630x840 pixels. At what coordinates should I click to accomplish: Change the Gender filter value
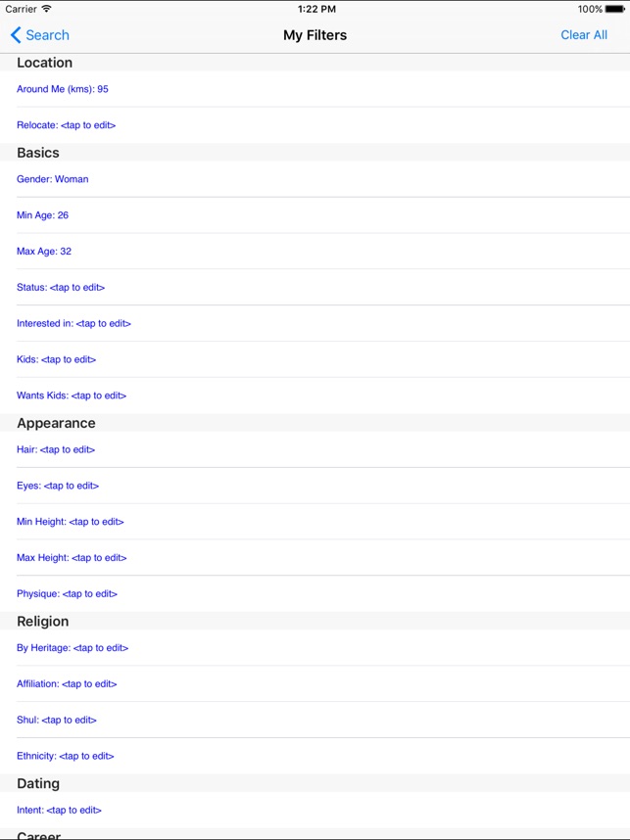53,179
